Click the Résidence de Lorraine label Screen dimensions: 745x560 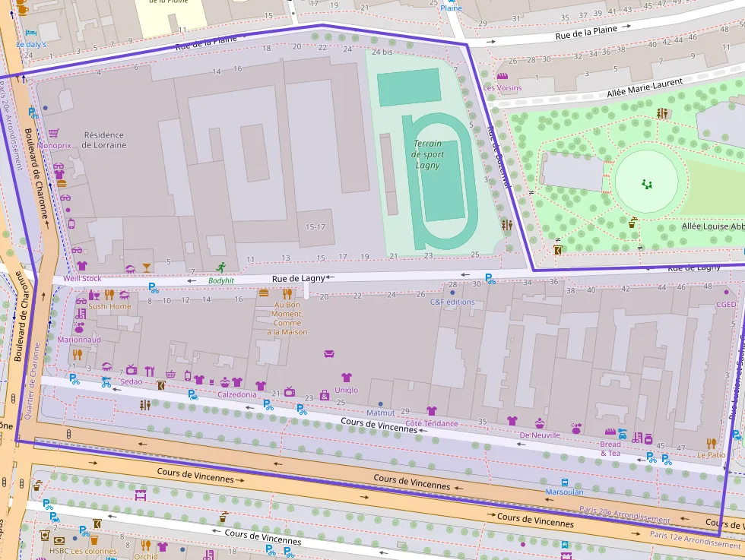coord(104,140)
